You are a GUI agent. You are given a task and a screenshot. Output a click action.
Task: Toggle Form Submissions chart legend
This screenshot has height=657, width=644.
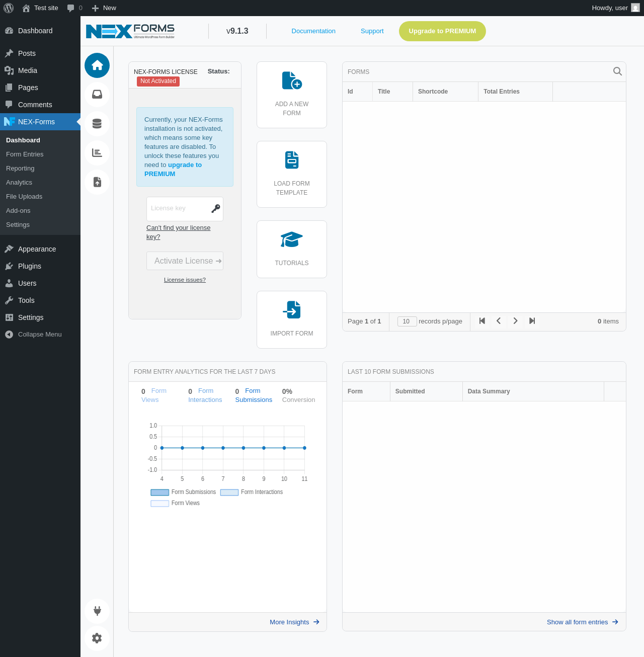pos(184,492)
